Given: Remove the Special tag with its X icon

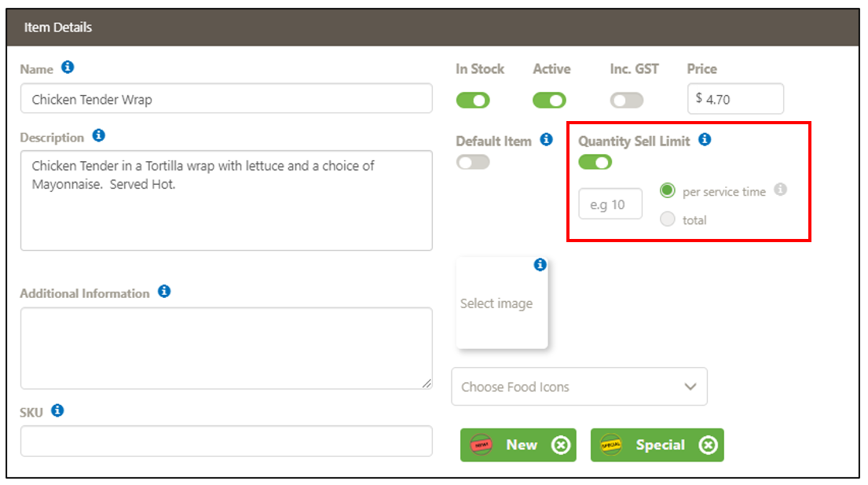Looking at the screenshot, I should pos(708,445).
